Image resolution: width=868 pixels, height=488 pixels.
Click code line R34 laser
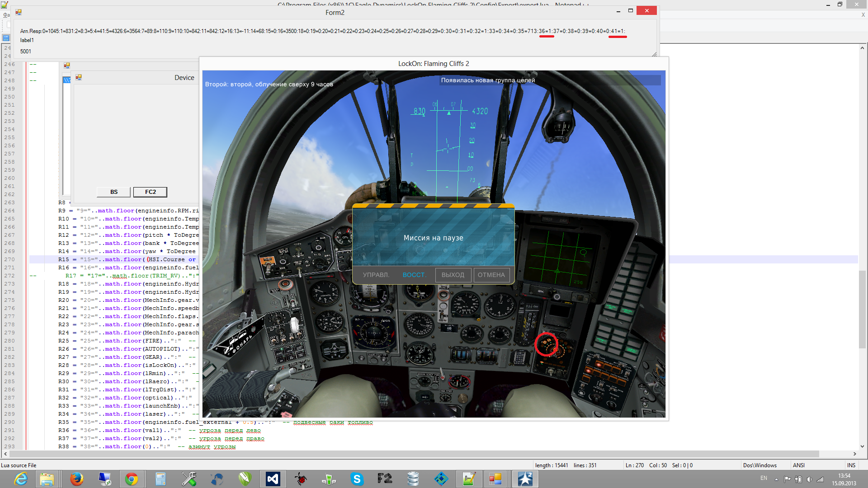pos(128,414)
